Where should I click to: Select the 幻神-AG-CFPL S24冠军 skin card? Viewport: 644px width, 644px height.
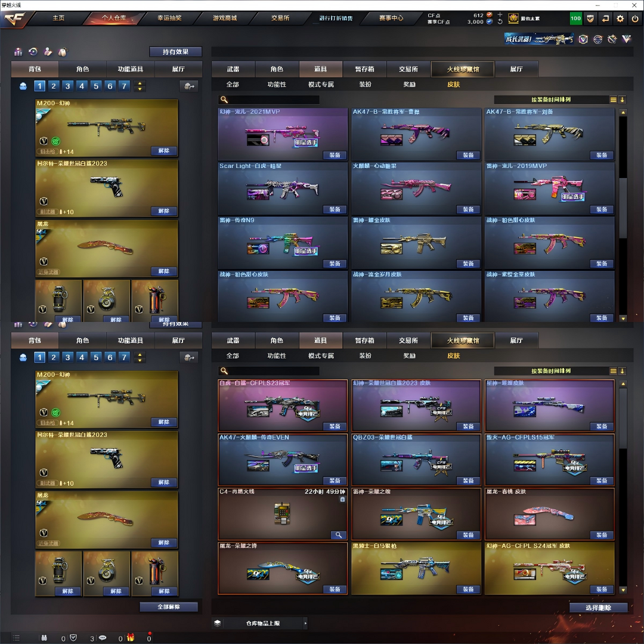[x=550, y=568]
